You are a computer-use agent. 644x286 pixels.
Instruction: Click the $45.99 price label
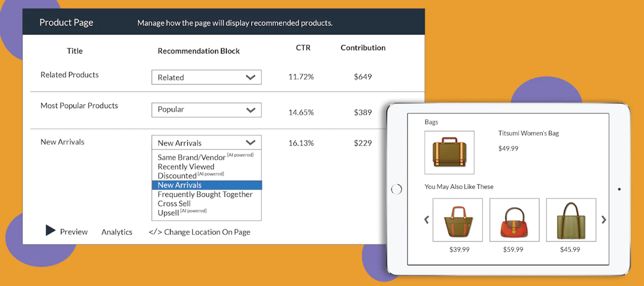coord(570,249)
